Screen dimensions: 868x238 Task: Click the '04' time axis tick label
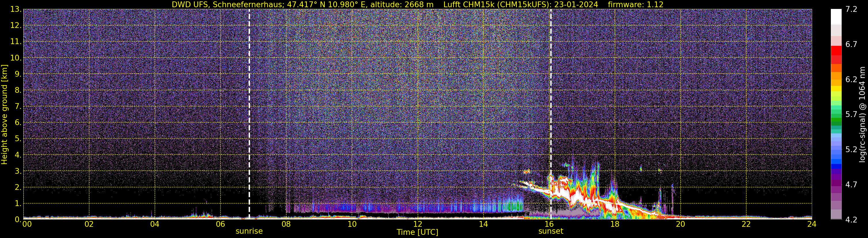coord(155,224)
